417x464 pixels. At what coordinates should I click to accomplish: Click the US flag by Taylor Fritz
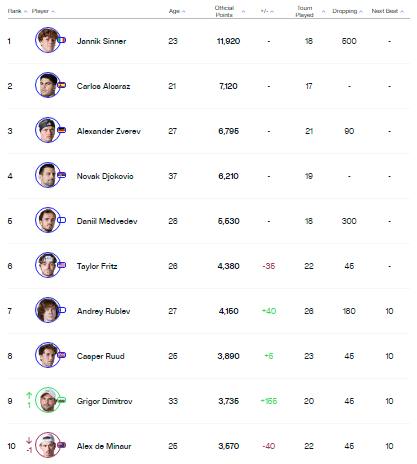[x=62, y=265]
